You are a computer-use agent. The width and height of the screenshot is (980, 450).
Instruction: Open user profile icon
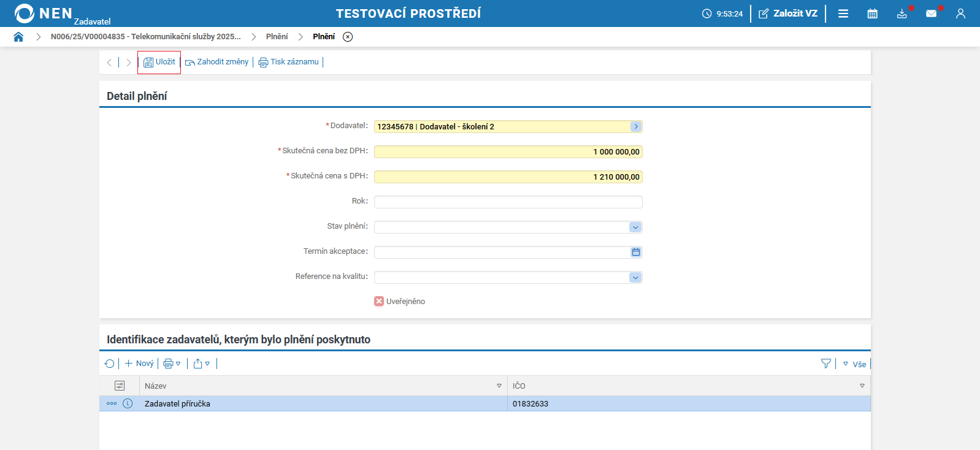tap(960, 13)
